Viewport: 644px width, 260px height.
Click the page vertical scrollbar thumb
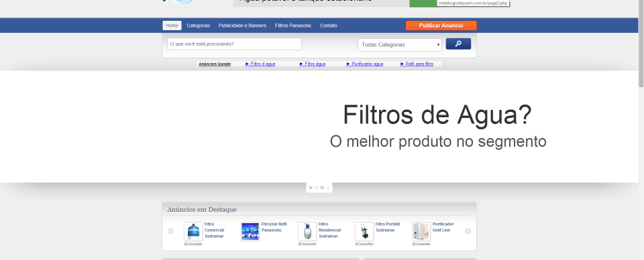(x=641, y=43)
